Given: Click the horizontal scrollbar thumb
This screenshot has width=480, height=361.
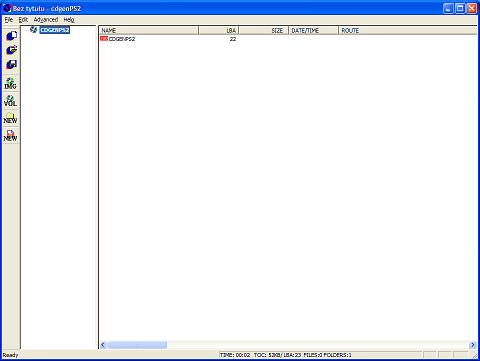Looking at the screenshot, I should [137, 345].
